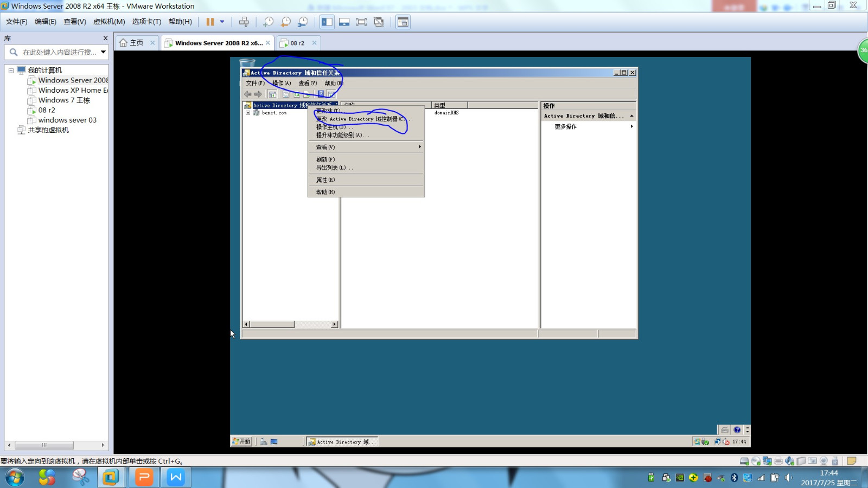Click the guest language bar help icon

click(x=737, y=430)
